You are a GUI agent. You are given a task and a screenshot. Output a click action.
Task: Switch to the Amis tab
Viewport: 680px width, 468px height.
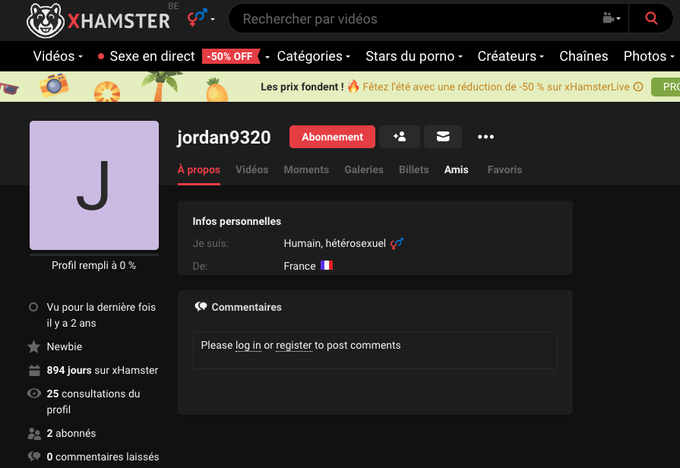(x=456, y=170)
